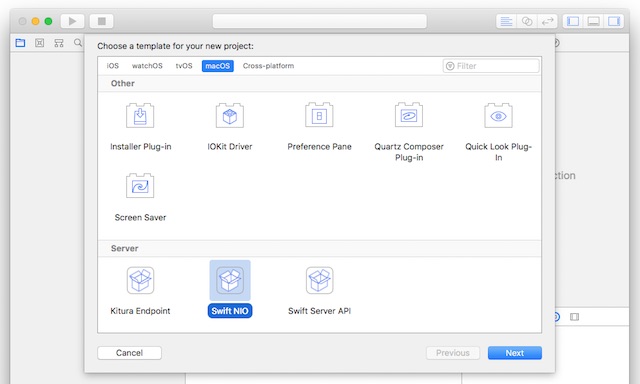
Task: Select the Swift NIO template
Action: [x=230, y=281]
